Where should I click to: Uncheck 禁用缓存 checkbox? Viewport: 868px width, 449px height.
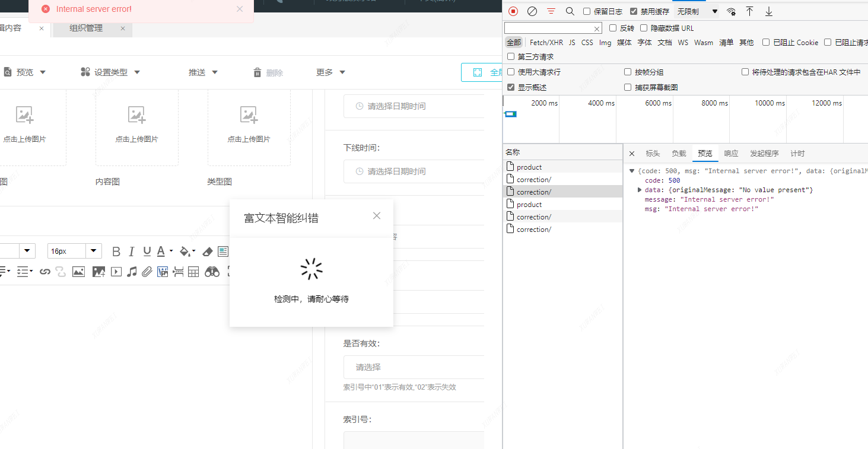pos(634,11)
